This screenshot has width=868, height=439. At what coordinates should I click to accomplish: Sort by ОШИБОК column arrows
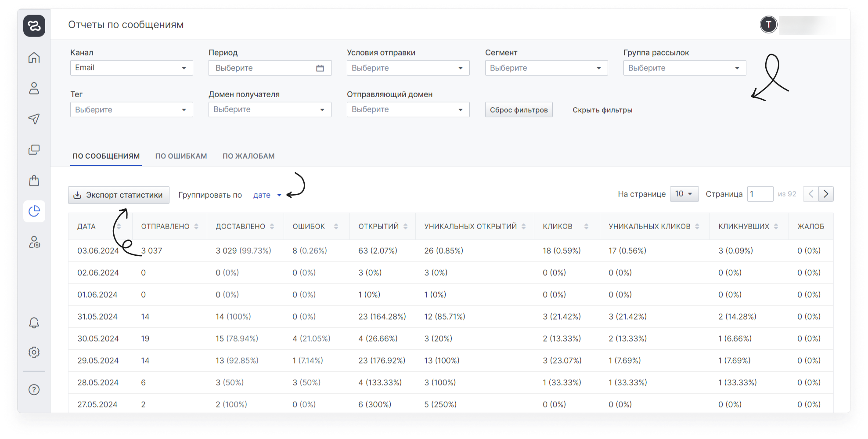(x=336, y=226)
